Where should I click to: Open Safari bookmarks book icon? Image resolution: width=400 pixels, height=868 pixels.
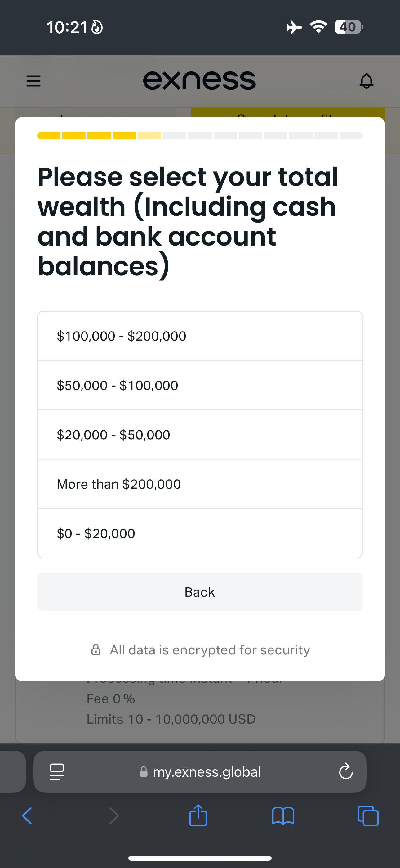click(x=283, y=816)
